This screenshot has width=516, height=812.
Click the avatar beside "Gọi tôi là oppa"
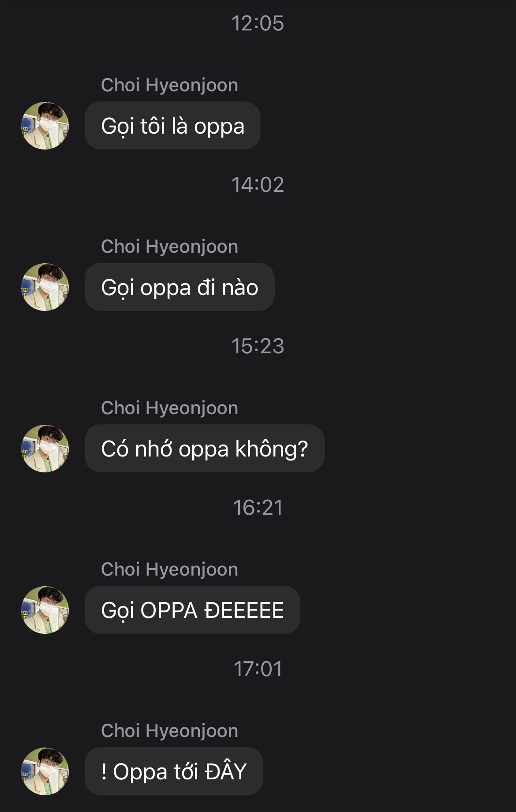point(45,126)
